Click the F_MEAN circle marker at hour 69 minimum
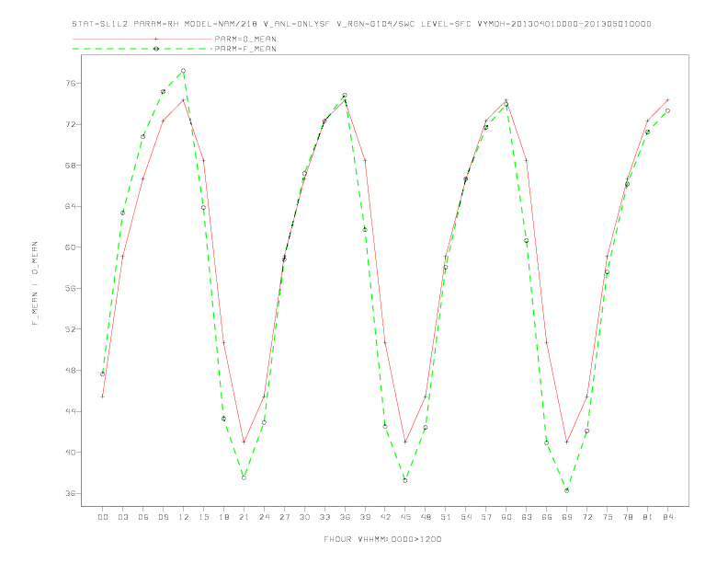The height and width of the screenshot is (563, 728). tap(567, 490)
